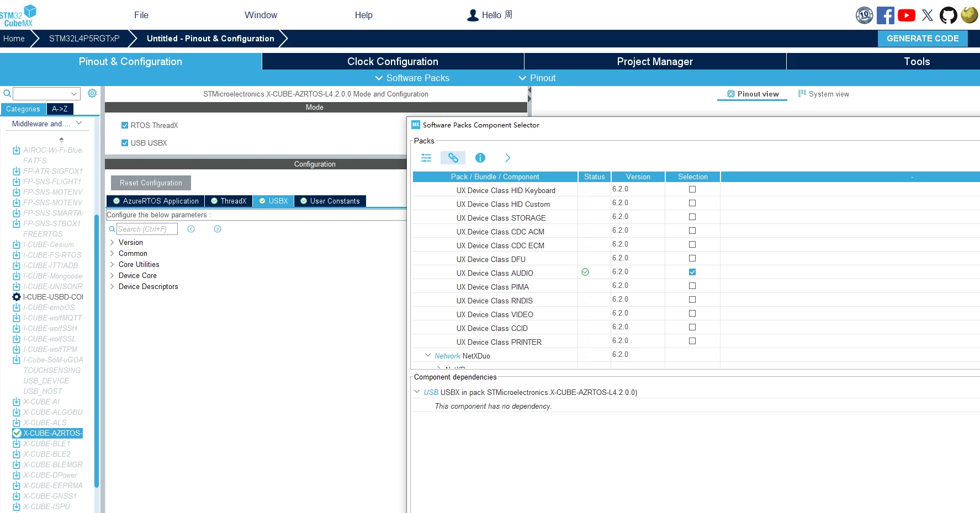
Task: Open the ThreadX configuration tab
Action: pos(229,201)
